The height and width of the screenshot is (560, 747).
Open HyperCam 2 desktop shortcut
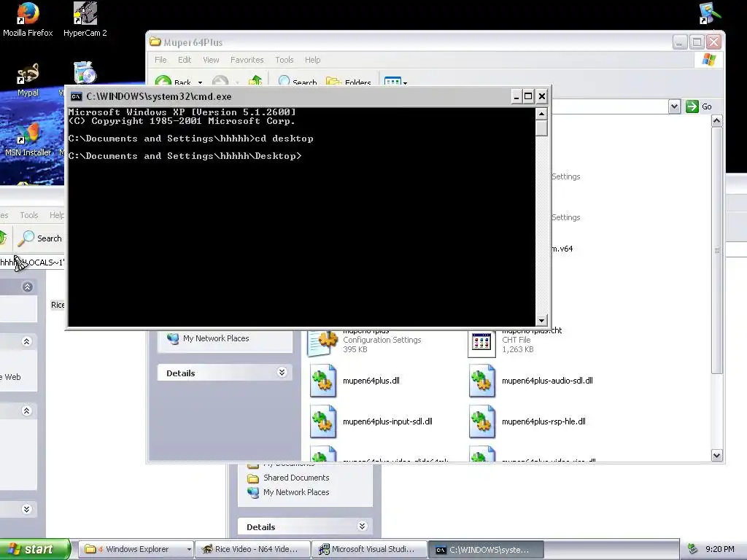click(x=85, y=19)
